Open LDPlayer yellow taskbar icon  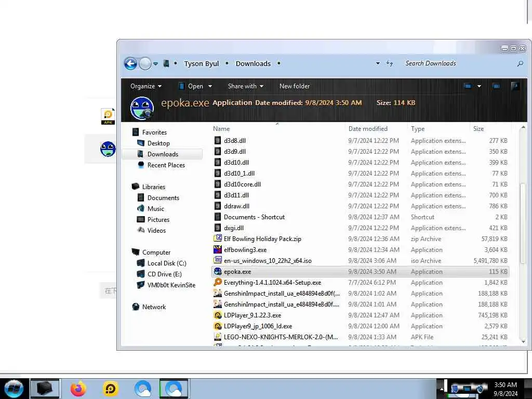[x=110, y=389]
